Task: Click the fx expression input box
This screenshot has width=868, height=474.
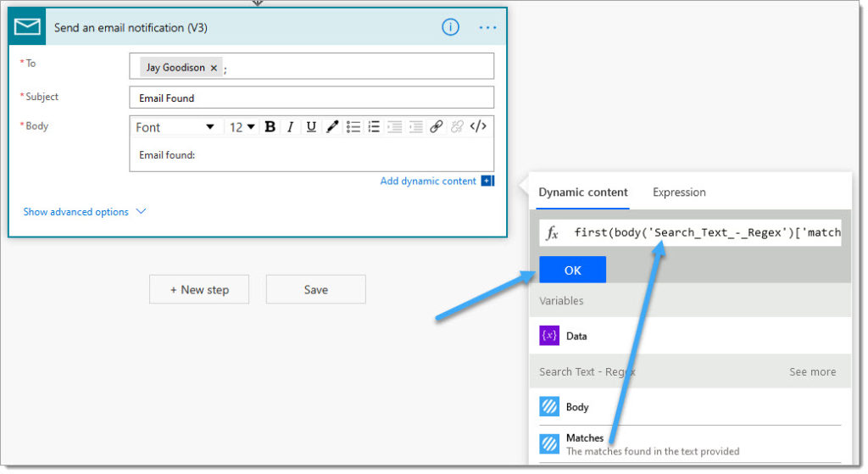Action: (690, 232)
